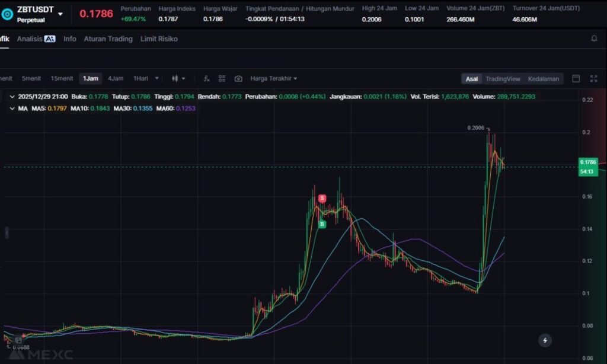
Task: Expand the Harga Terakhir price dropdown
Action: pos(274,78)
